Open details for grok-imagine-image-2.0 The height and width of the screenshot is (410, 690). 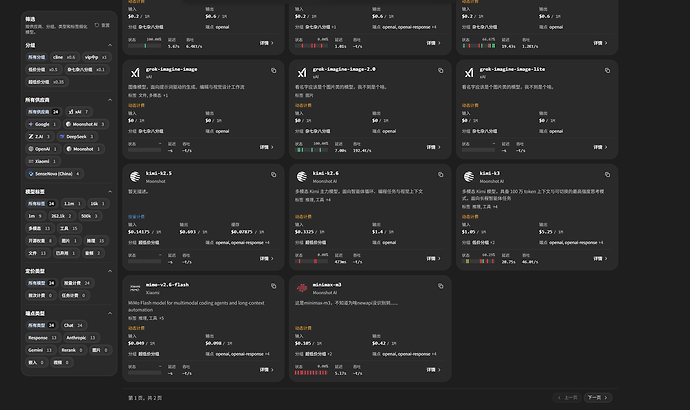click(x=433, y=147)
